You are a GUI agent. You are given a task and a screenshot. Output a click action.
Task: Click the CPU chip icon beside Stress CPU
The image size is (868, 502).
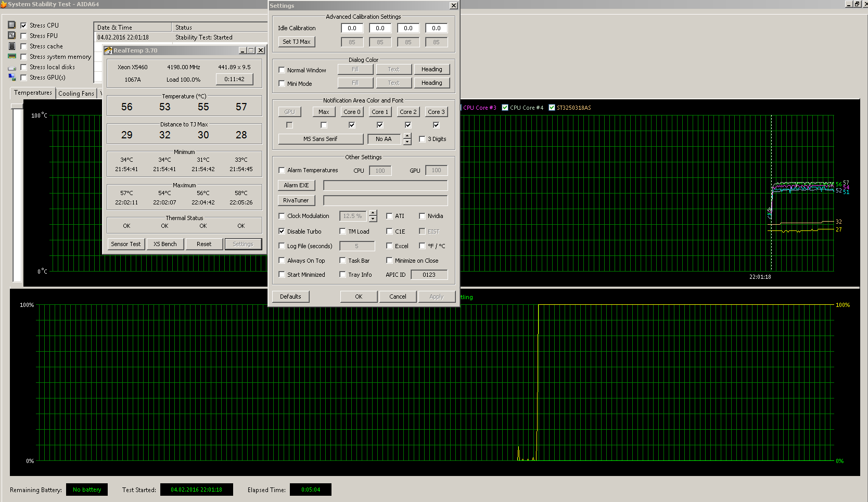point(12,25)
